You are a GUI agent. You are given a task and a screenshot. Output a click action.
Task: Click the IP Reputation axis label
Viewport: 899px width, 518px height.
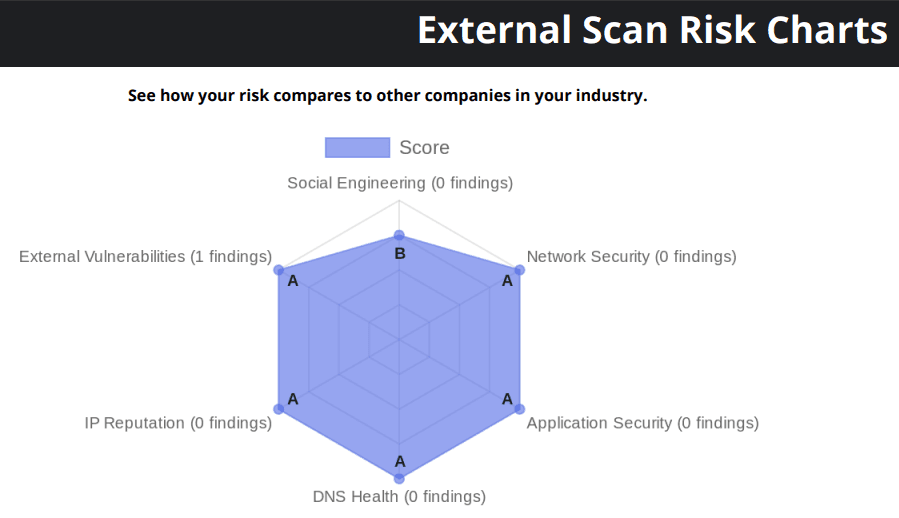(178, 423)
